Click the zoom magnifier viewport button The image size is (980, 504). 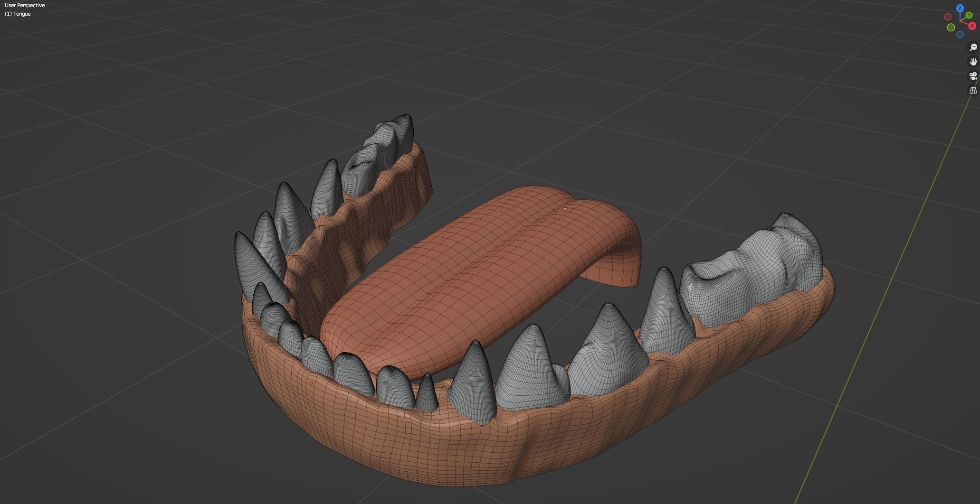(x=973, y=47)
